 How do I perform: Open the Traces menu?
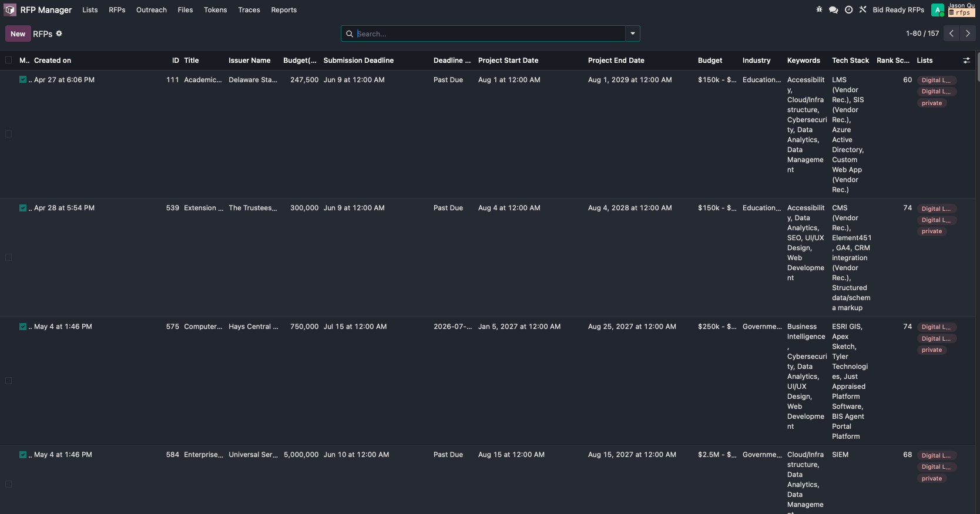(x=249, y=10)
